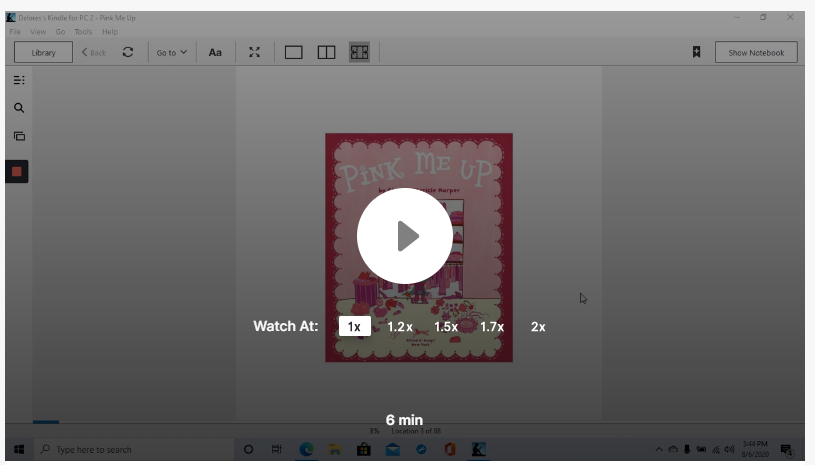Open volume control in system tray
This screenshot has width=815, height=465.
click(729, 449)
